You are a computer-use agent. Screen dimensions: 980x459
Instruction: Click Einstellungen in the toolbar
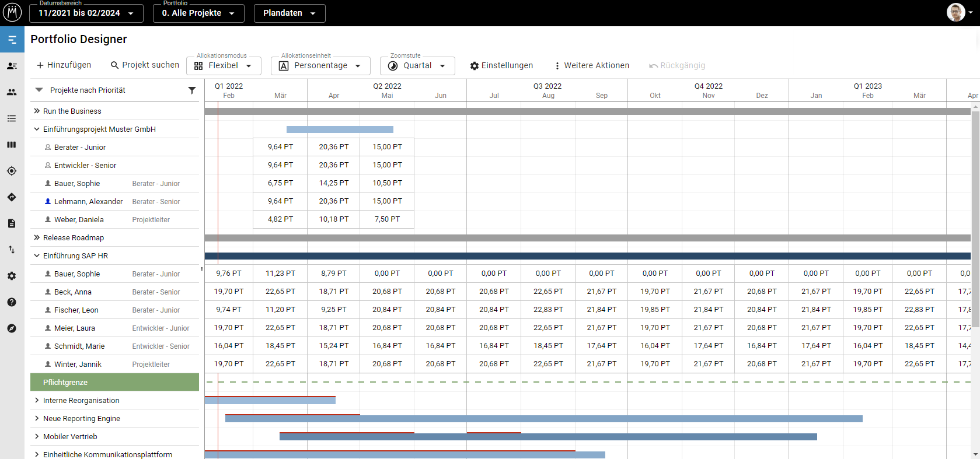point(501,66)
